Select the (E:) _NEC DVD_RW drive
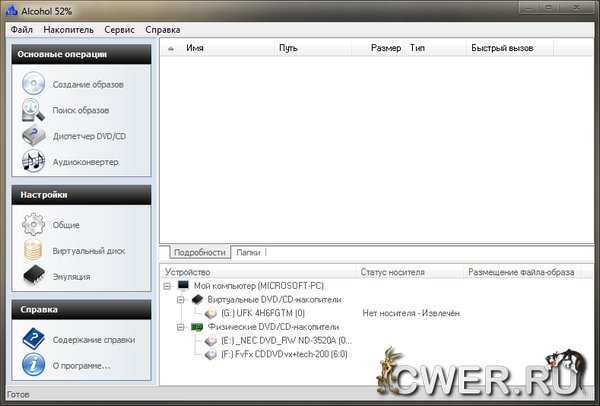This screenshot has height=406, width=600. [x=286, y=341]
